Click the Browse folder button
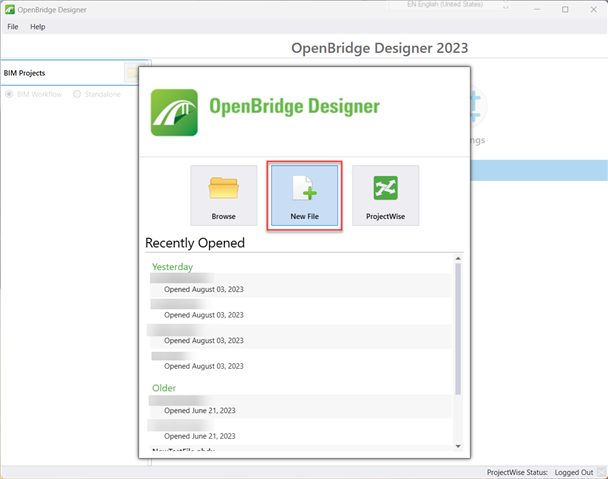This screenshot has height=479, width=608. [224, 195]
